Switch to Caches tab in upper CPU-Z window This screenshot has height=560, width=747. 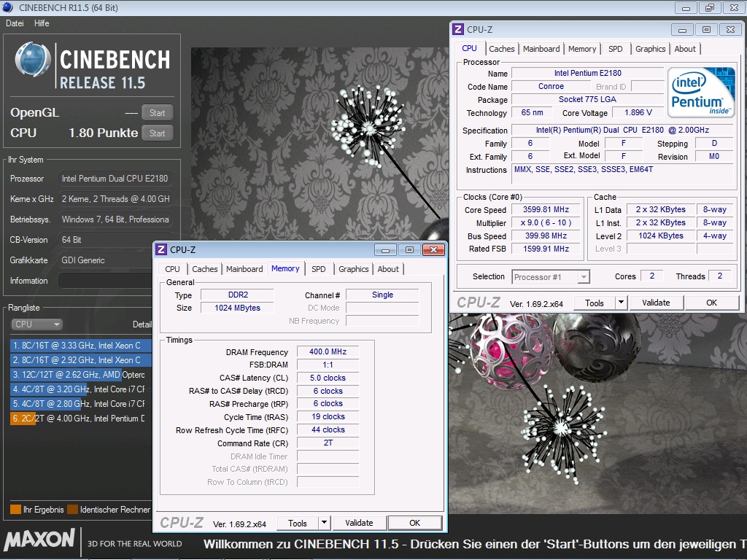[502, 49]
